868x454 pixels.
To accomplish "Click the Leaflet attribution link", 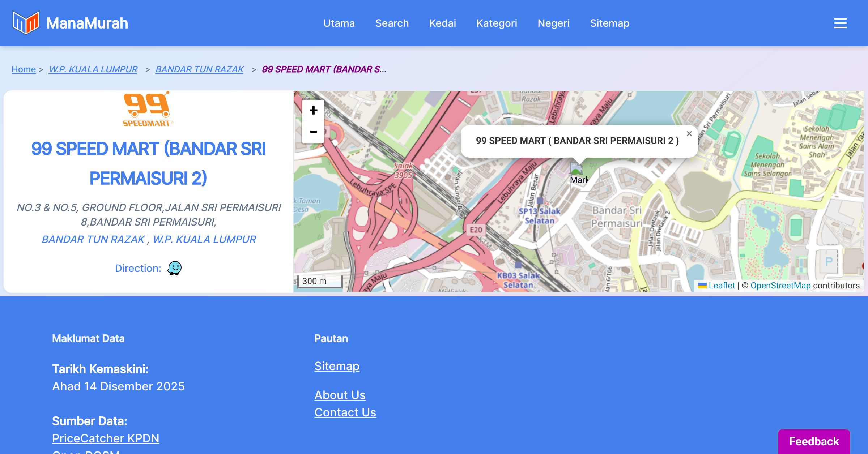I will 722,286.
